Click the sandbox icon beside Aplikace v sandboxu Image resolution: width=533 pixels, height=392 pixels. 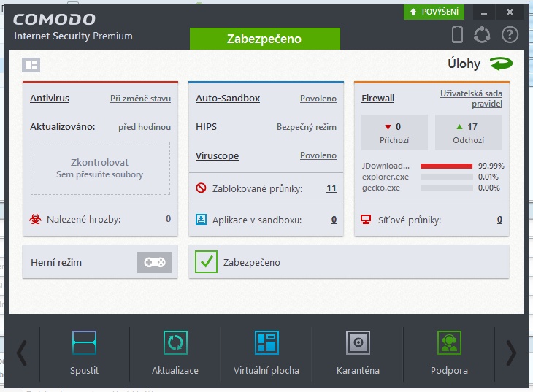click(201, 219)
